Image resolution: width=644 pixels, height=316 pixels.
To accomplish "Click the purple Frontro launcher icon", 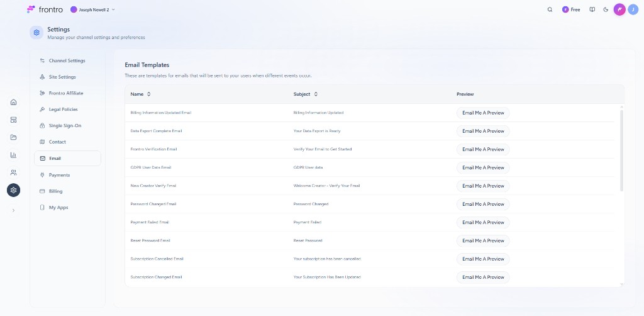I will point(619,9).
